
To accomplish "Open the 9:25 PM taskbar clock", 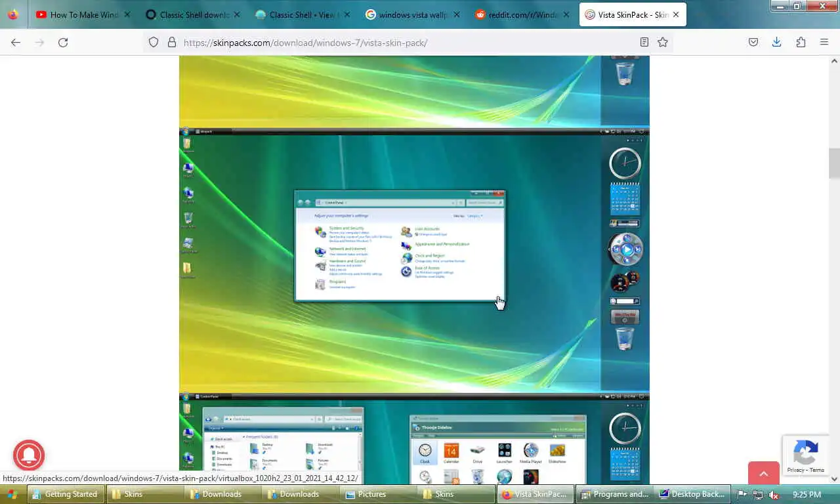I will (807, 495).
